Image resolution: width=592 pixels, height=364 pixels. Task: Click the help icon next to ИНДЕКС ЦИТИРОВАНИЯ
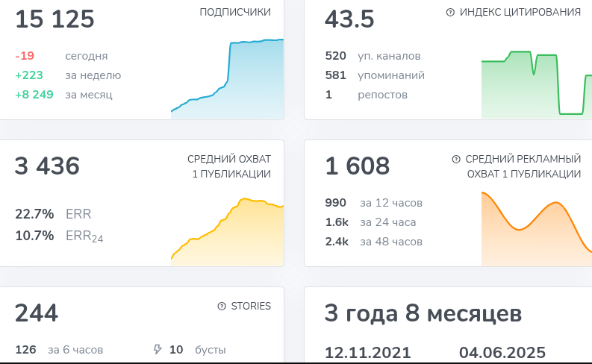450,12
